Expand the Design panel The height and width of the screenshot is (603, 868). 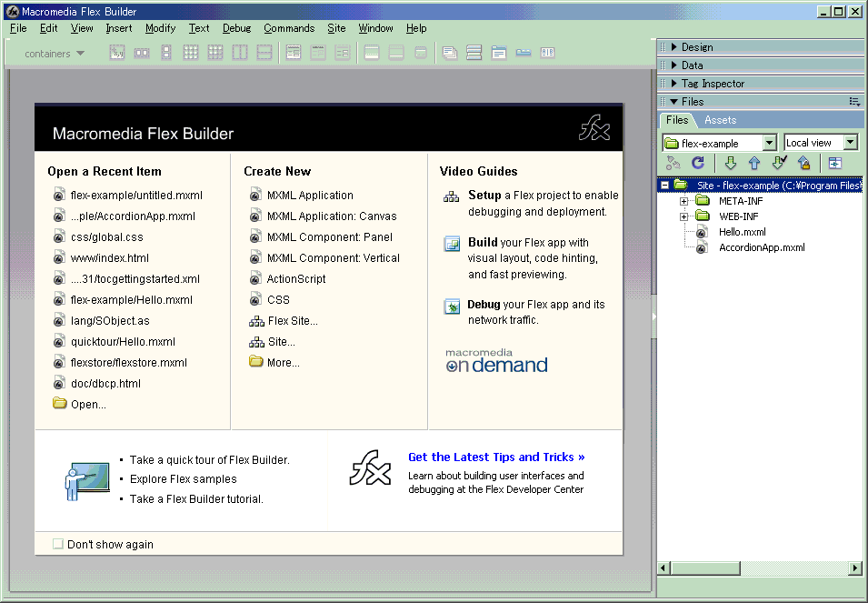coord(673,47)
